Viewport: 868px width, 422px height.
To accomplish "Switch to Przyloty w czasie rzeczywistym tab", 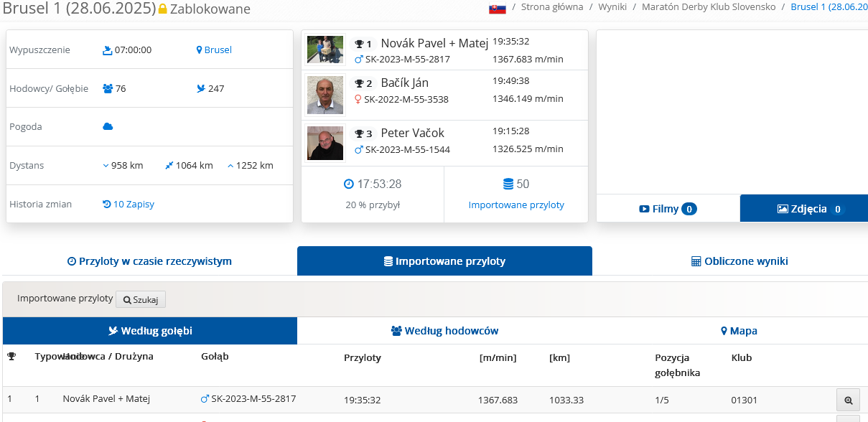I will pyautogui.click(x=149, y=261).
